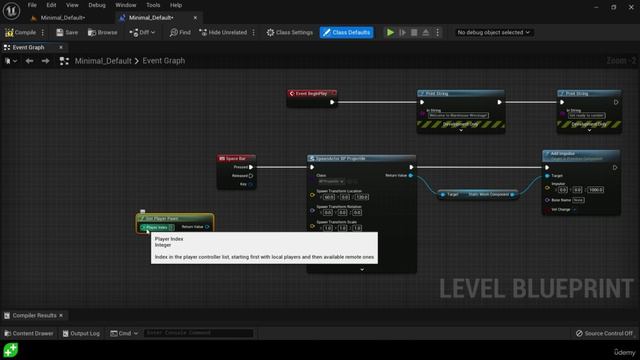The width and height of the screenshot is (640, 360).
Task: Open the Window menu
Action: [x=125, y=5]
